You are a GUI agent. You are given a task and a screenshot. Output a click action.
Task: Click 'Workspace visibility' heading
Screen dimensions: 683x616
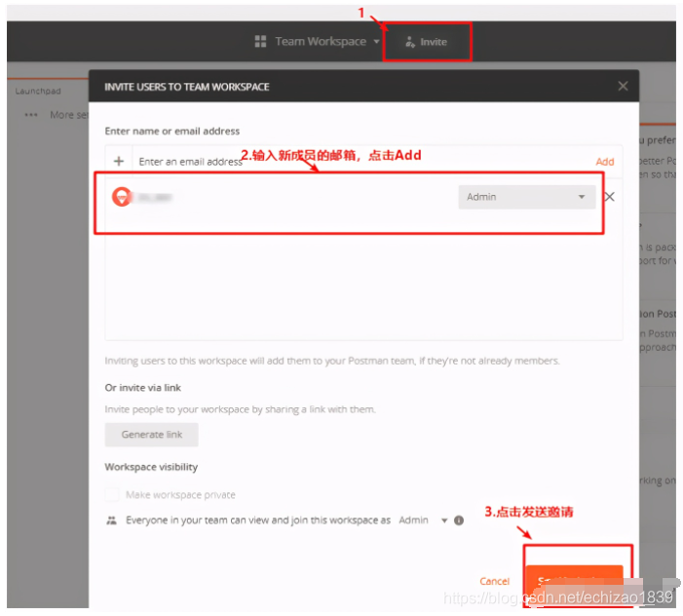[x=151, y=467]
